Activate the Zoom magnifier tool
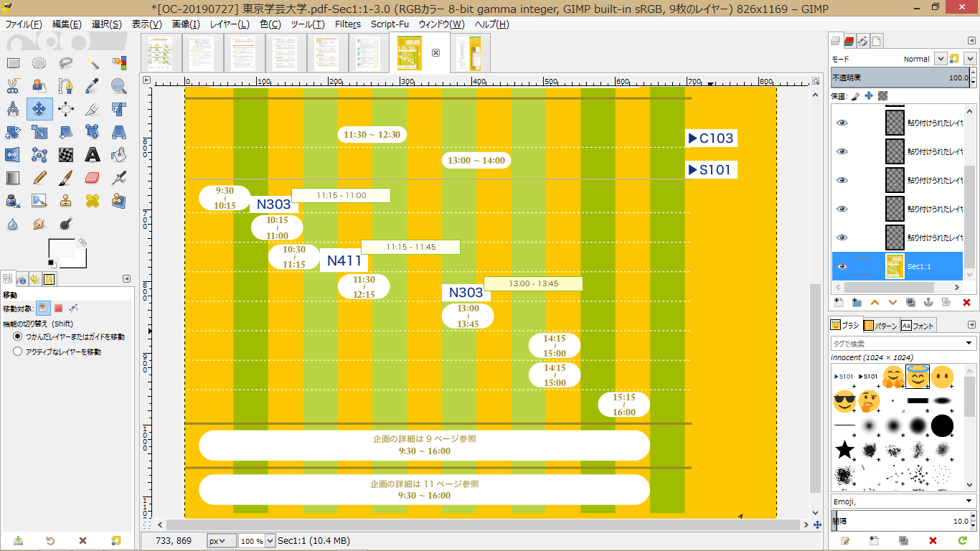Screen dimensions: 980x551 [119, 87]
